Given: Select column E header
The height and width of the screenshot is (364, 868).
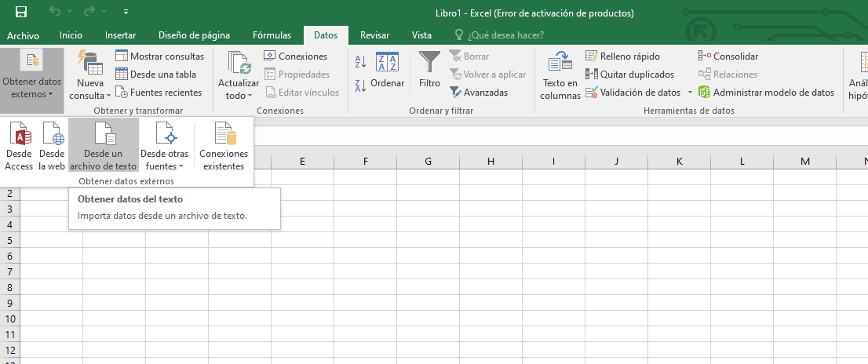Looking at the screenshot, I should (x=302, y=162).
